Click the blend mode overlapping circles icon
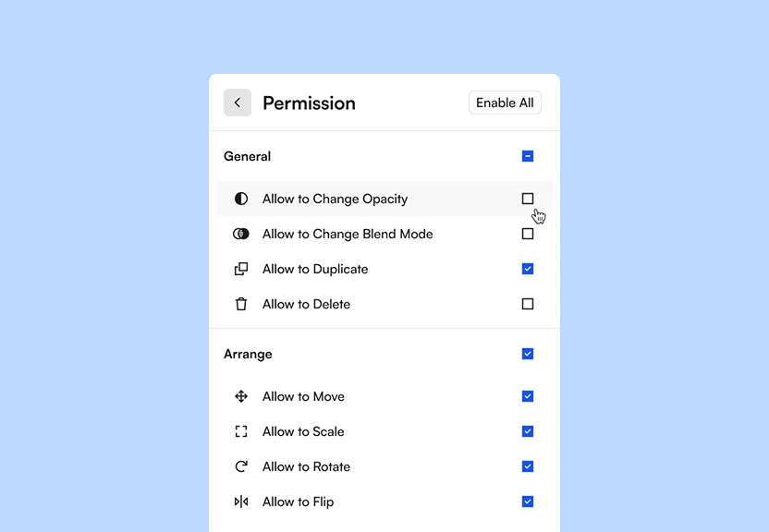 (x=241, y=234)
